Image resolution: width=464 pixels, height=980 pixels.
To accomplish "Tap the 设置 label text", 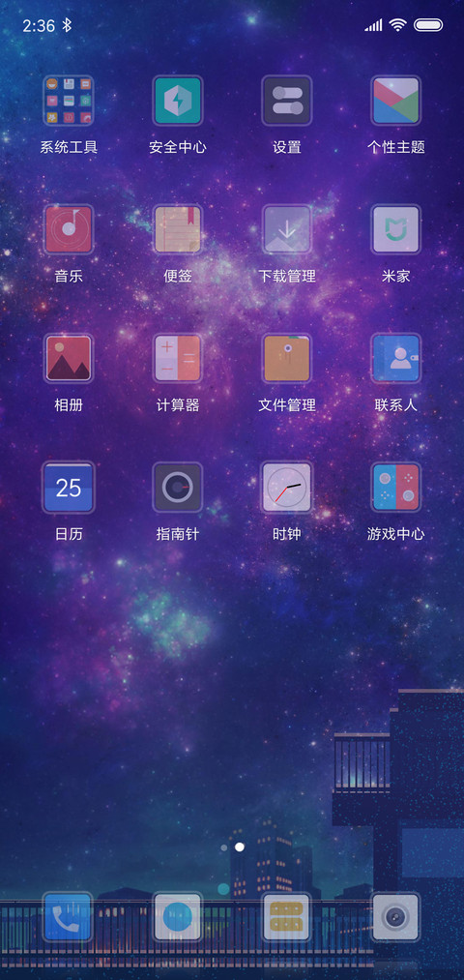I will [287, 147].
